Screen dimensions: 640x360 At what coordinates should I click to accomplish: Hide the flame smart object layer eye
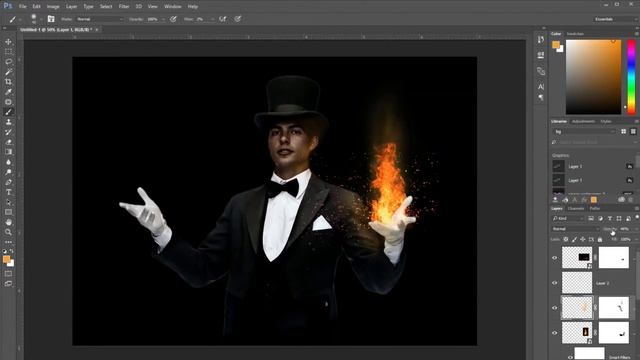coord(555,333)
